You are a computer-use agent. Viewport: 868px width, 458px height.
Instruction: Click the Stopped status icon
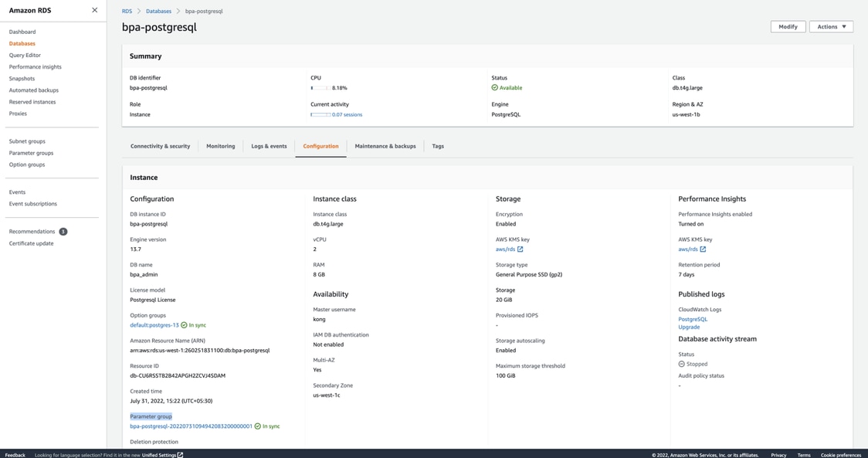tap(681, 364)
